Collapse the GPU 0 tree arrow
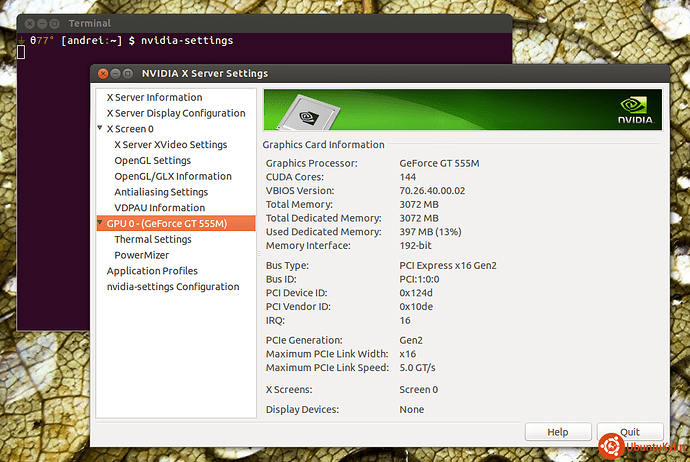The image size is (690, 462). click(100, 223)
